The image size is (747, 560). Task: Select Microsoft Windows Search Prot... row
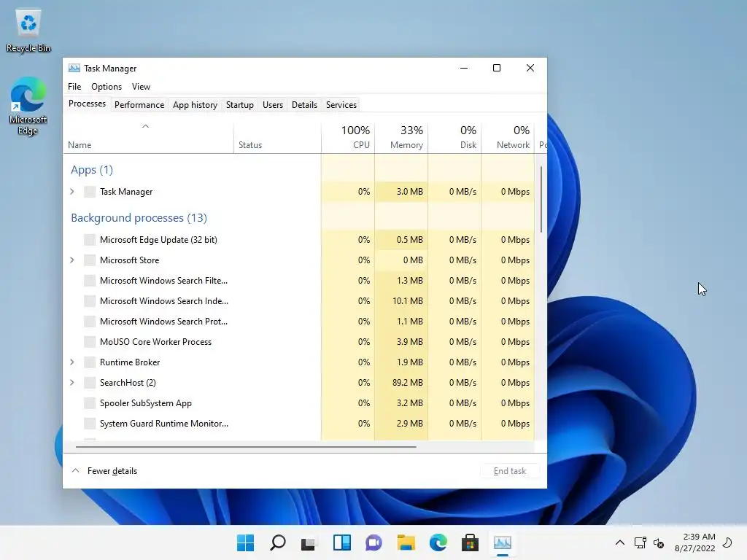pos(298,322)
